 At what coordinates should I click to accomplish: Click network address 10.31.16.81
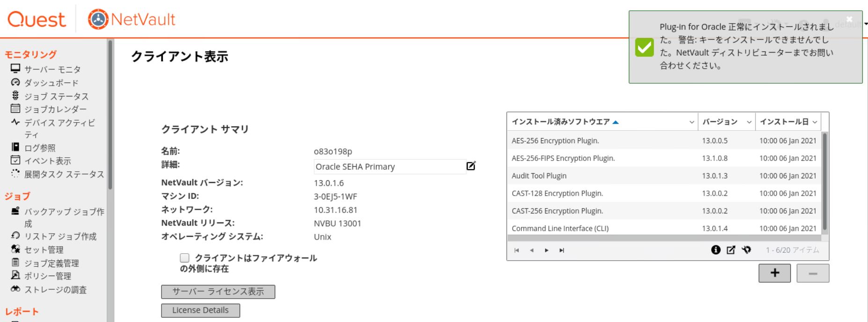click(x=335, y=210)
